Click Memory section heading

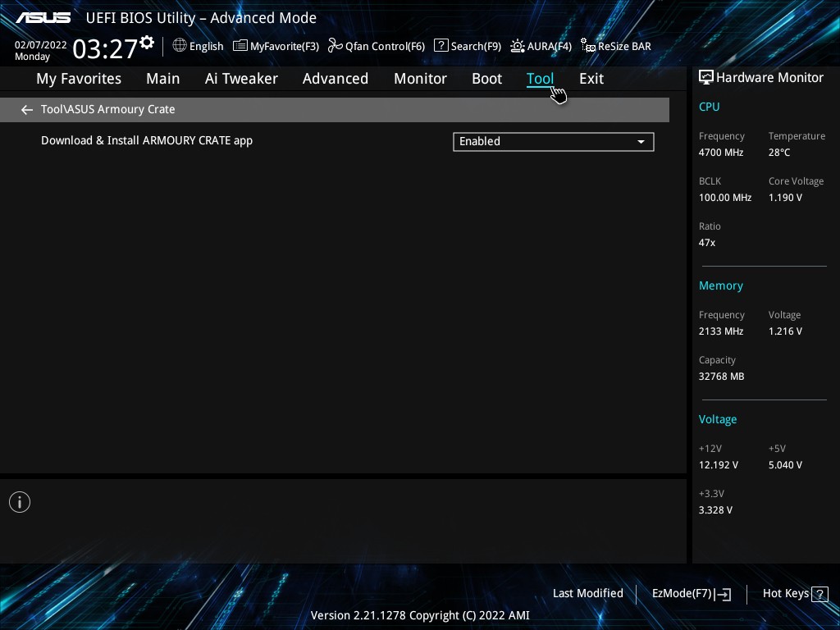pyautogui.click(x=720, y=286)
